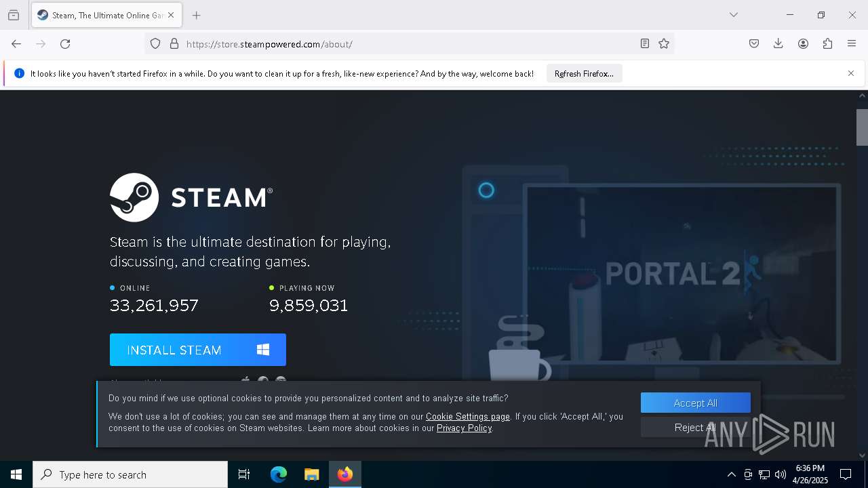Click the Portal 2 game image
Screen dimensions: 868x488
[x=682, y=273]
